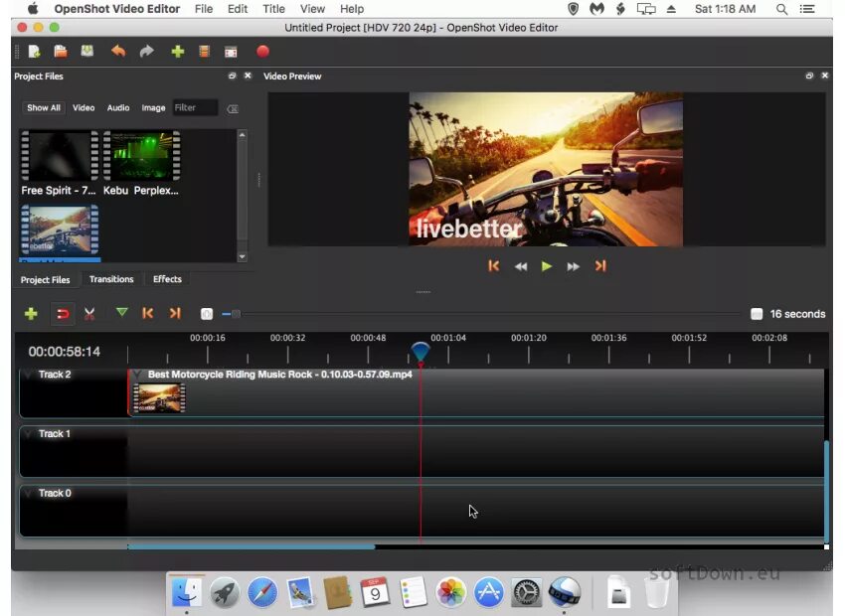Click the Import Files plus in main toolbar

click(x=177, y=52)
